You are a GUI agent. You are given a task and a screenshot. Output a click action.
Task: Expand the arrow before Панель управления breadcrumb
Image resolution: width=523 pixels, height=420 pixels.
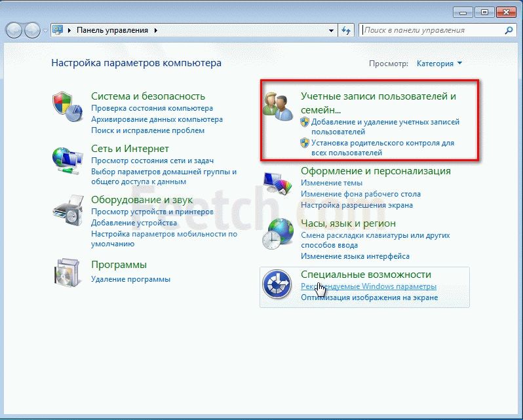(x=69, y=30)
